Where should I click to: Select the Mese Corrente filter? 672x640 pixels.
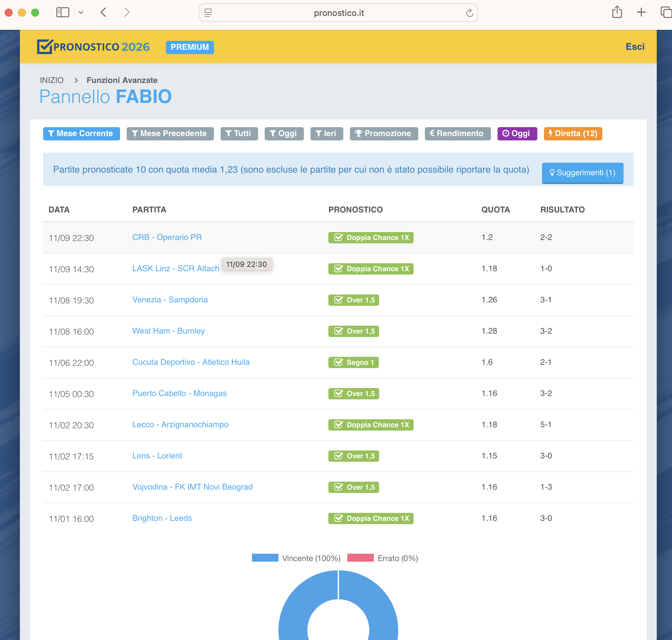pos(81,133)
